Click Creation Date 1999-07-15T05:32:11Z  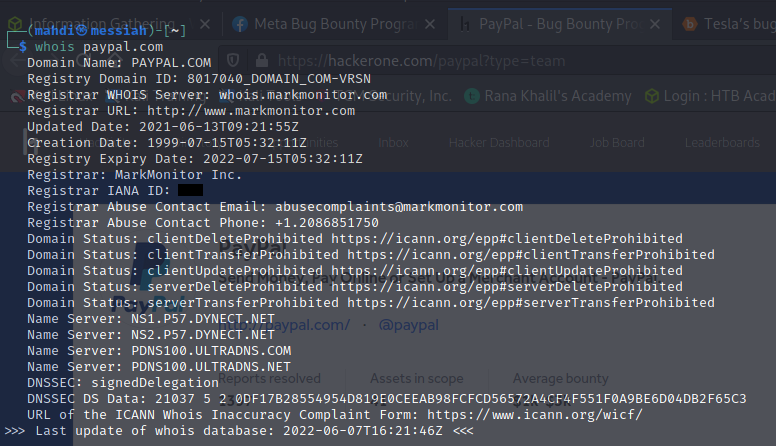point(167,143)
